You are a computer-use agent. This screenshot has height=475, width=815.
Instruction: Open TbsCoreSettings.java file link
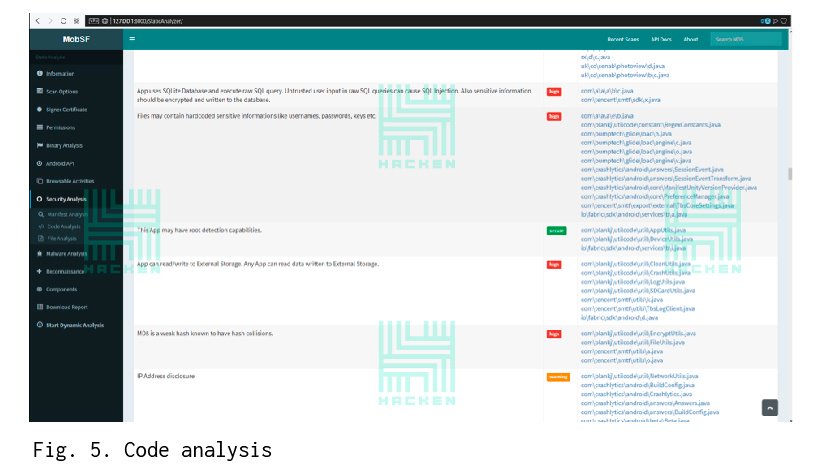point(658,205)
